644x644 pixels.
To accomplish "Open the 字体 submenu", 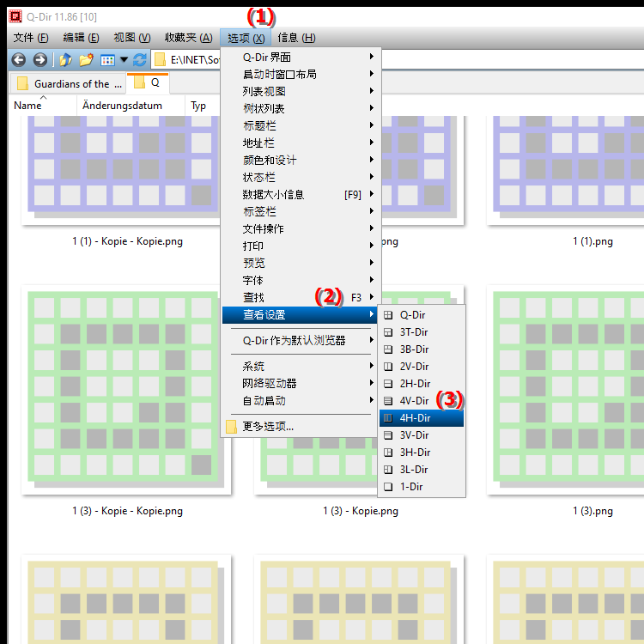I will tap(300, 280).
